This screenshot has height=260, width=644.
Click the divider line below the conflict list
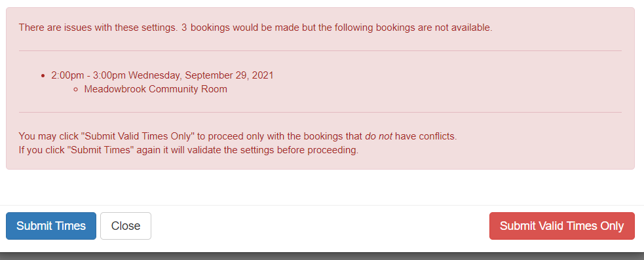click(320, 112)
